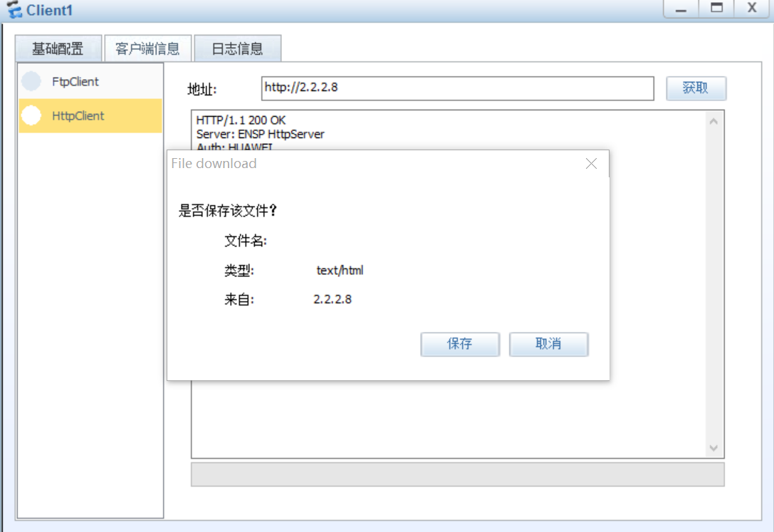Click the 'HTTP/1.1 200 OK' response line
Image resolution: width=774 pixels, height=532 pixels.
click(x=241, y=120)
